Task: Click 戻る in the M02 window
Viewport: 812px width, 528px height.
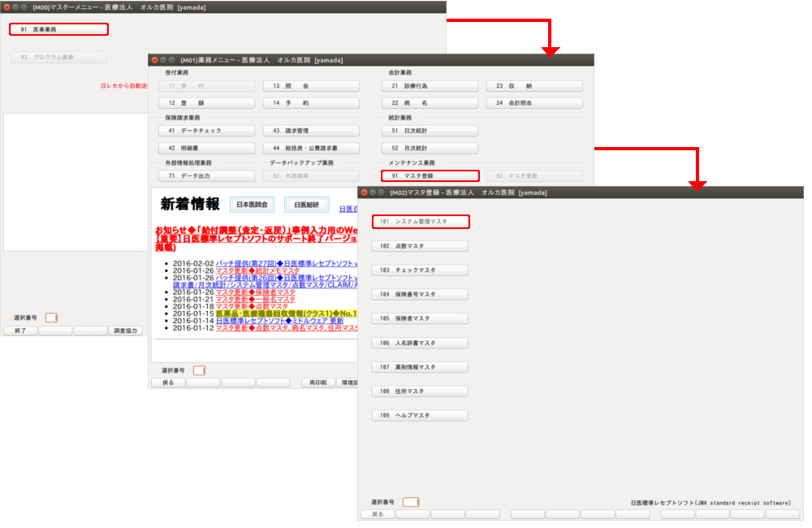Action: click(378, 514)
